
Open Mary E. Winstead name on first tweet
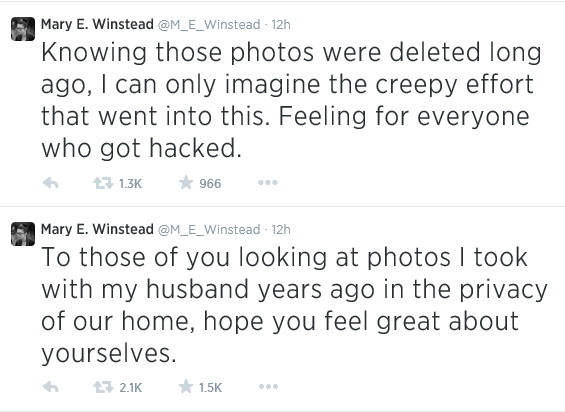tap(97, 24)
